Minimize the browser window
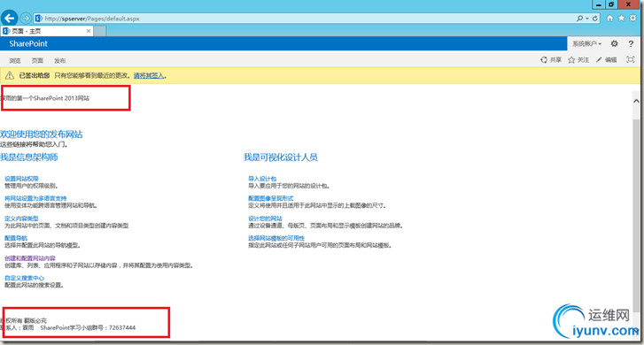The width and height of the screenshot is (644, 345). (x=599, y=4)
